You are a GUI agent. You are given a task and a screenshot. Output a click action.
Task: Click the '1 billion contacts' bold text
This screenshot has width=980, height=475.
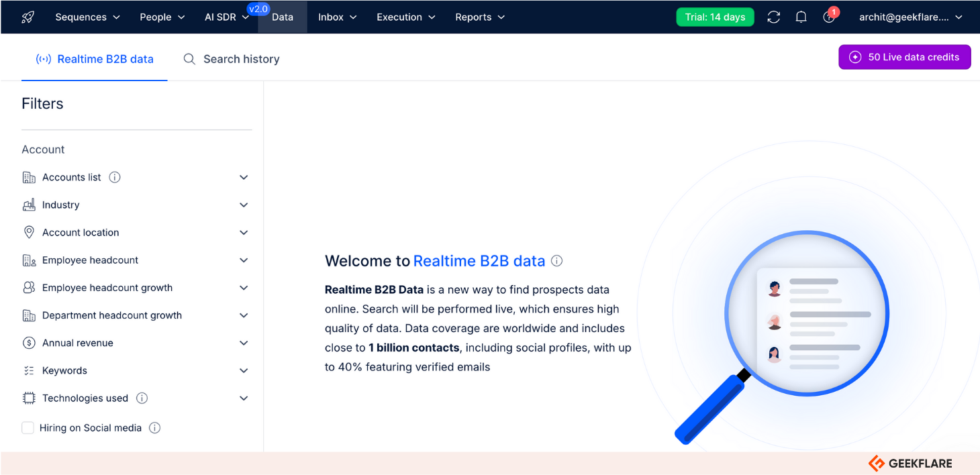(x=414, y=348)
